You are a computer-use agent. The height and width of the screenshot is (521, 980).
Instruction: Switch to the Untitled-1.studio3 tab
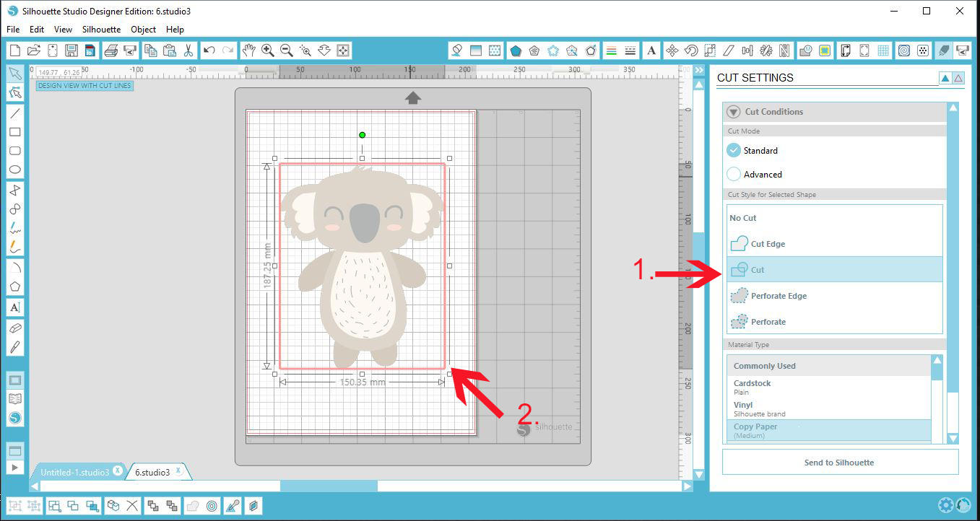[x=75, y=472]
